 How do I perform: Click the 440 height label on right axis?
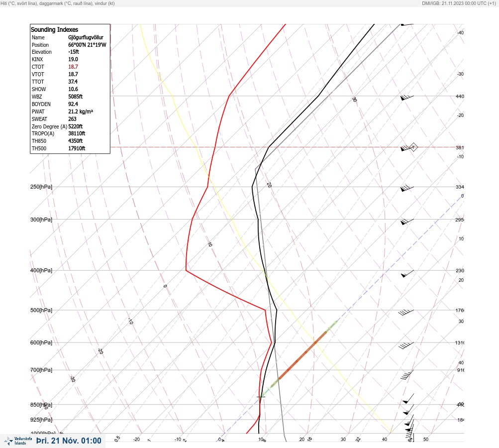(460, 96)
